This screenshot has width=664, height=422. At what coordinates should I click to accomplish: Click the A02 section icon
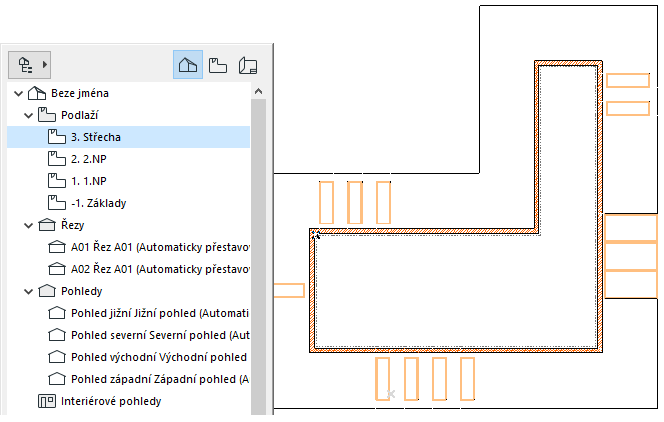pos(57,269)
